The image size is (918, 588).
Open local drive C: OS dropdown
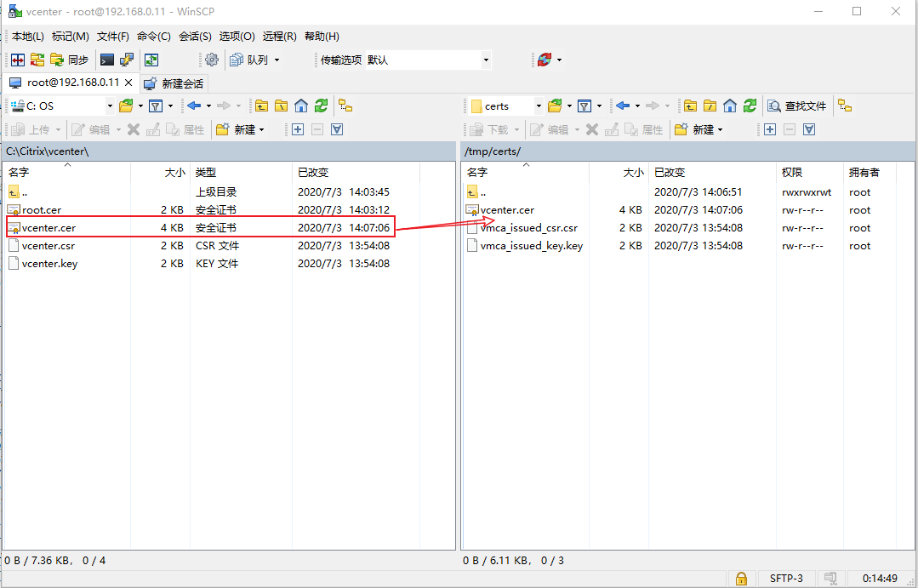(110, 106)
